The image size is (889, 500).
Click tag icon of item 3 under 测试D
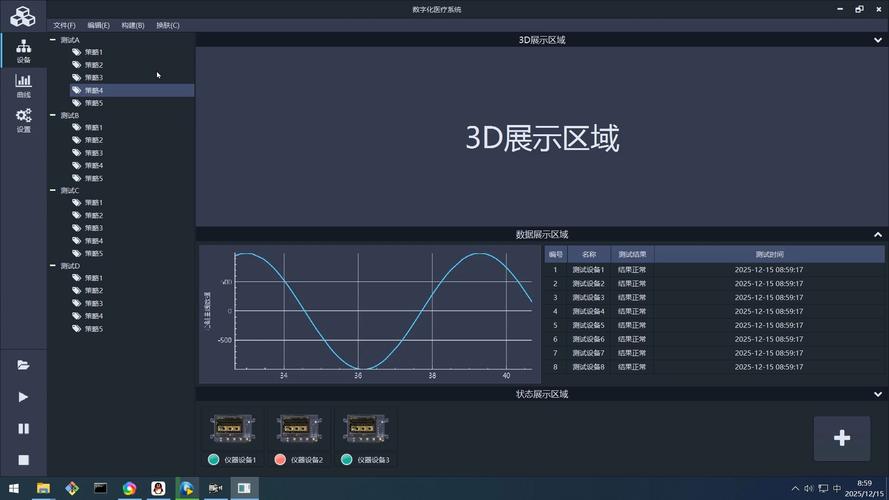[x=77, y=303]
